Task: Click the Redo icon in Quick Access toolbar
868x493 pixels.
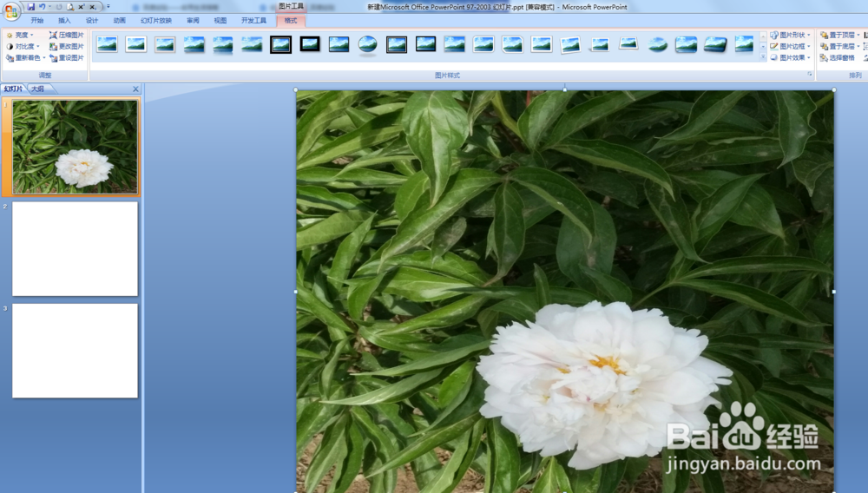Action: 59,7
